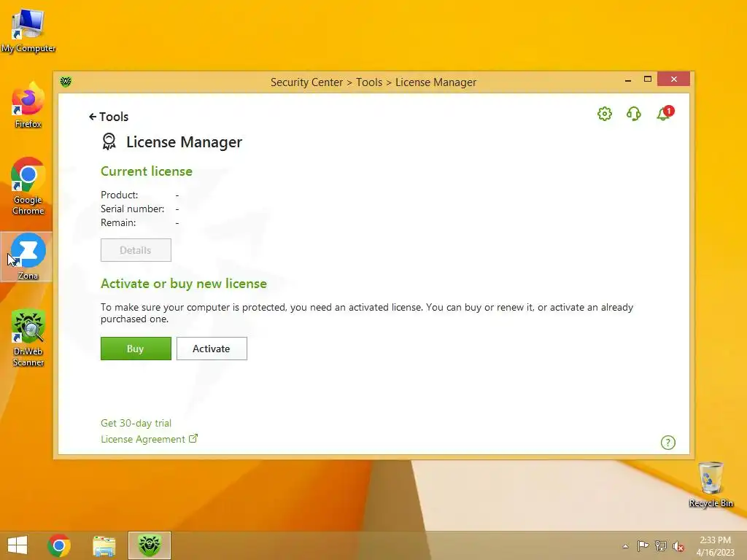This screenshot has width=747, height=560.
Task: Click the network tray icon
Action: (661, 545)
